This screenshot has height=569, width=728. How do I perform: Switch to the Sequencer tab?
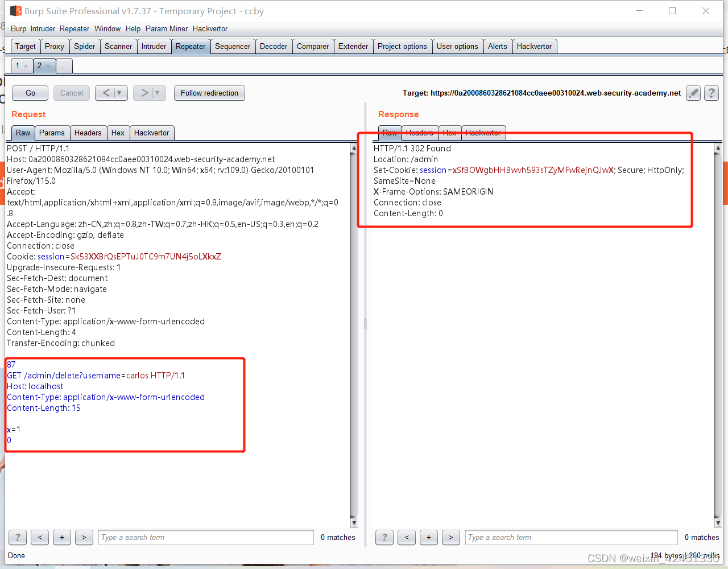pos(233,47)
